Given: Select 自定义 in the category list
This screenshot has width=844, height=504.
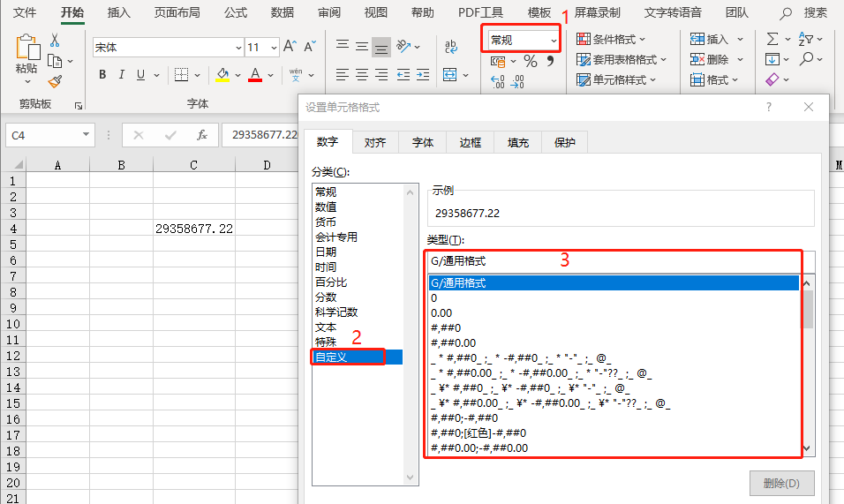Looking at the screenshot, I should pyautogui.click(x=349, y=357).
